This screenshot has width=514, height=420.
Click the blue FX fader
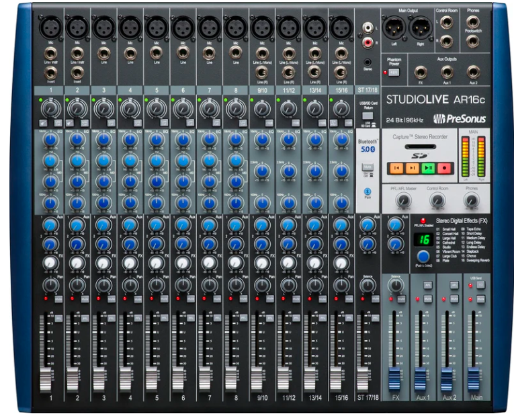point(394,379)
